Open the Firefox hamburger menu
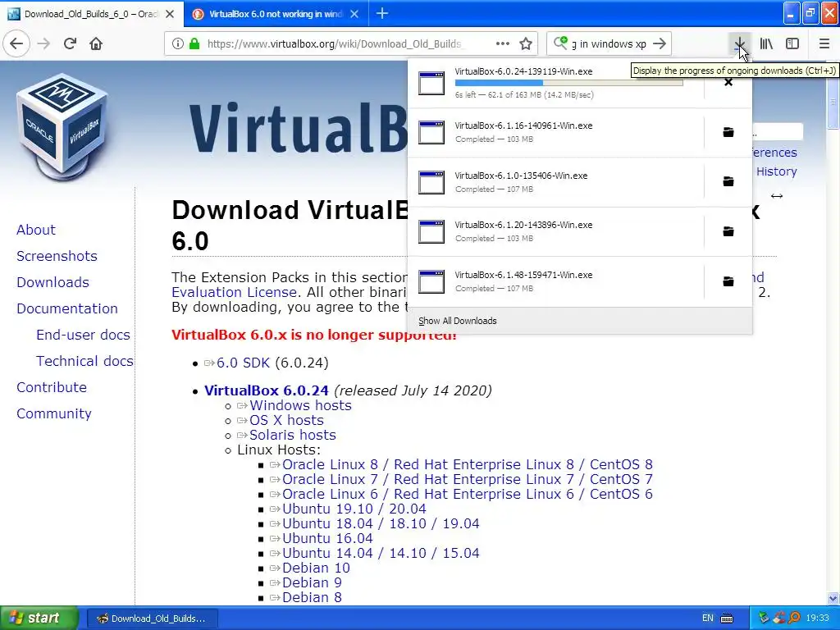The height and width of the screenshot is (630, 840). (x=824, y=43)
